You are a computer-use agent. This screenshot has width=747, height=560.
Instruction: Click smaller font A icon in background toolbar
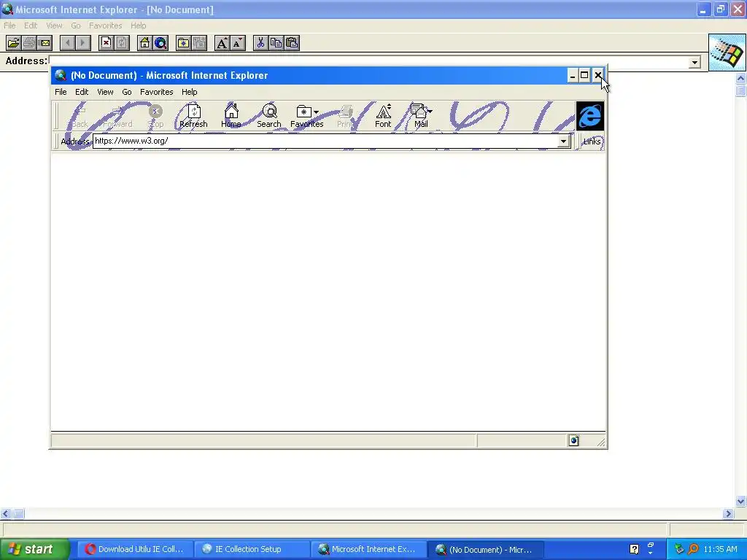pos(238,43)
